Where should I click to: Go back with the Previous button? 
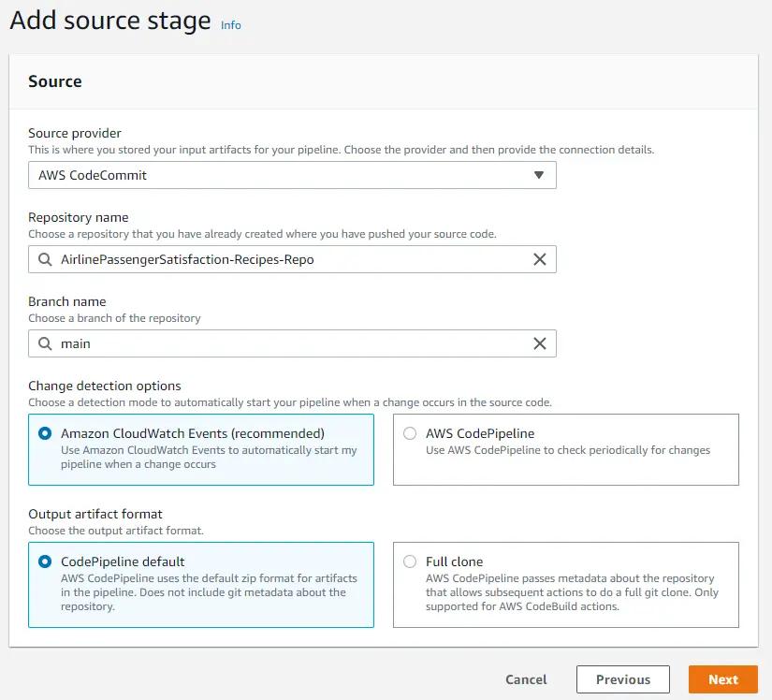pos(623,679)
